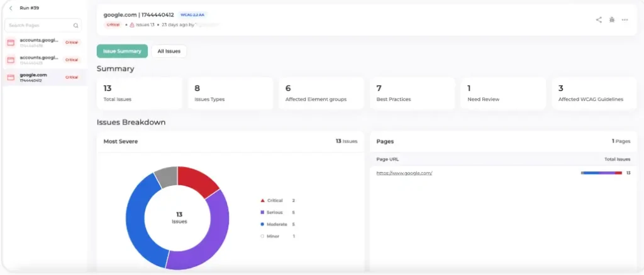This screenshot has width=644, height=275.
Task: Click the Run #39 title
Action: coord(29,8)
